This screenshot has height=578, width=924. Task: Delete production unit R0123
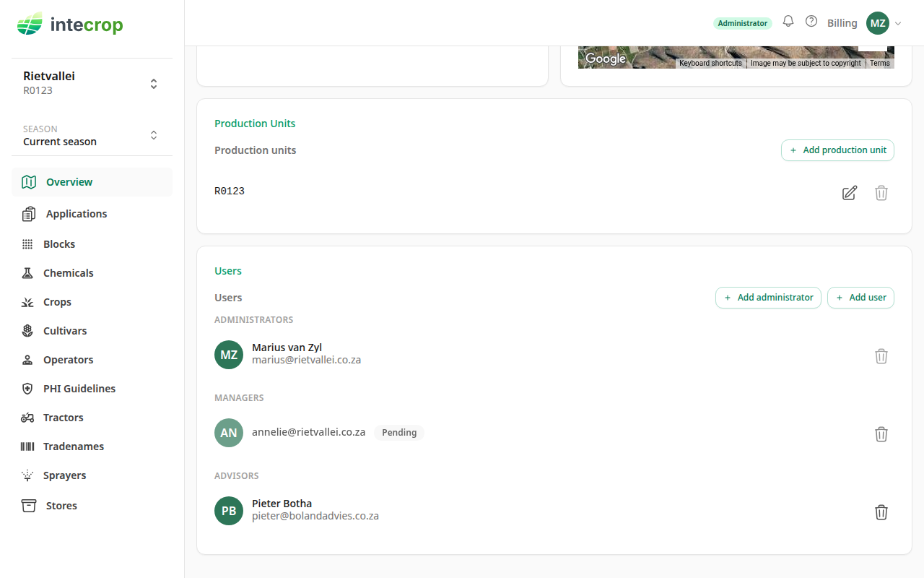(881, 193)
